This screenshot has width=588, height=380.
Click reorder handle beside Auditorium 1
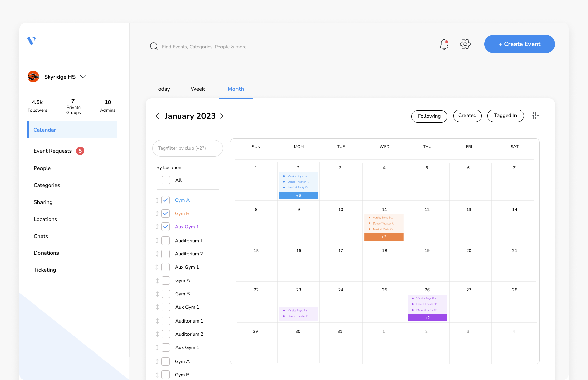(157, 241)
